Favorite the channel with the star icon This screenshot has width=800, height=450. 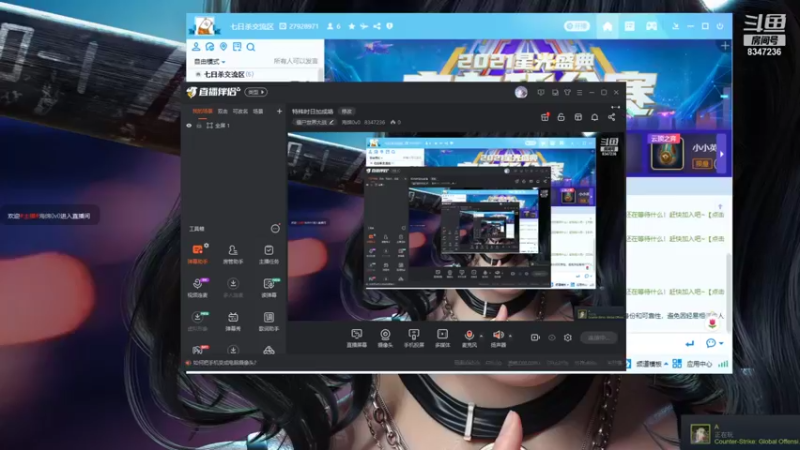[352, 26]
